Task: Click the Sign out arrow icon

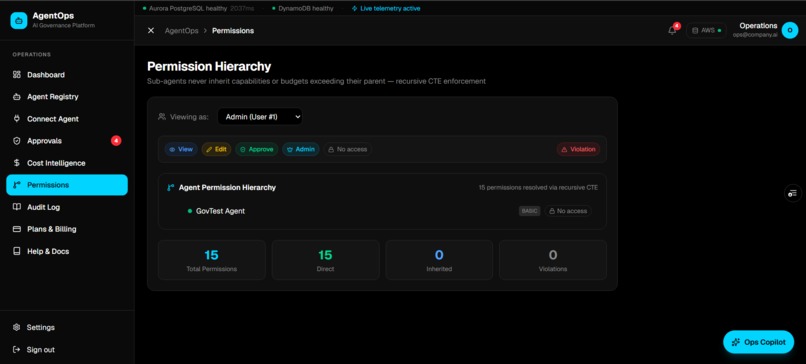Action: tap(16, 350)
